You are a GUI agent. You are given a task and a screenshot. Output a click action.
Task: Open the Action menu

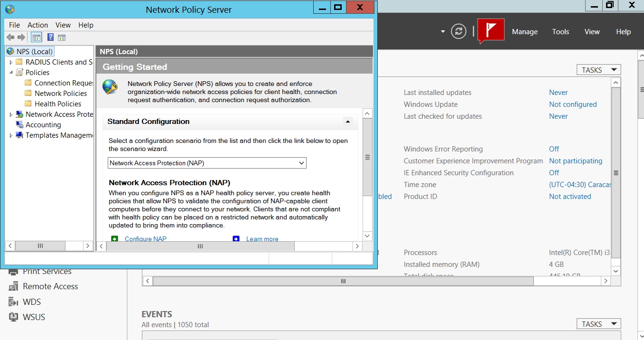(37, 25)
